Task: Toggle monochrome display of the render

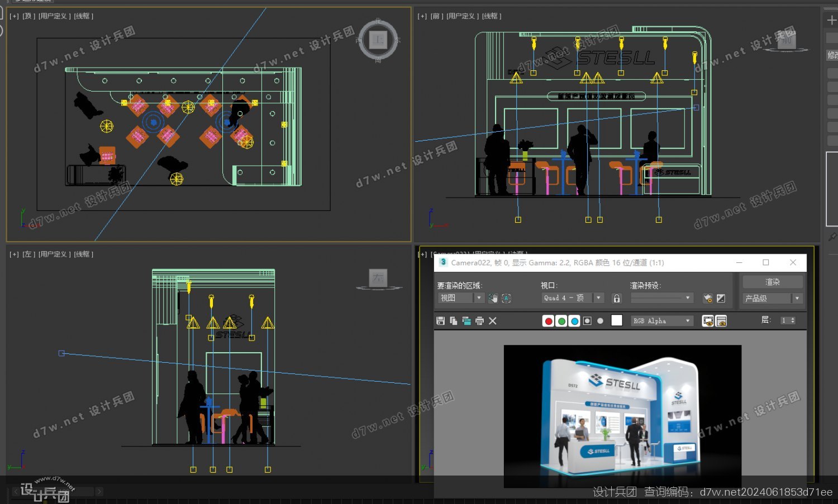Action: (600, 321)
